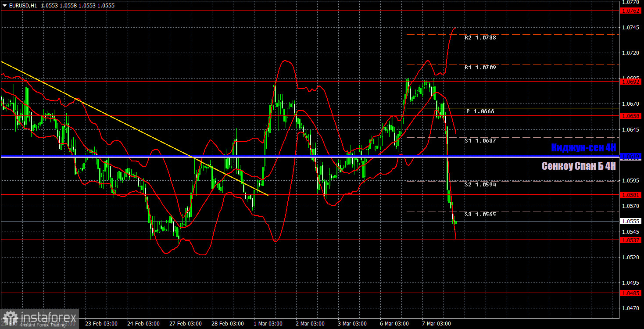The height and width of the screenshot is (329, 644).
Task: Click the S1 1.0637 pivot label
Action: coord(480,141)
